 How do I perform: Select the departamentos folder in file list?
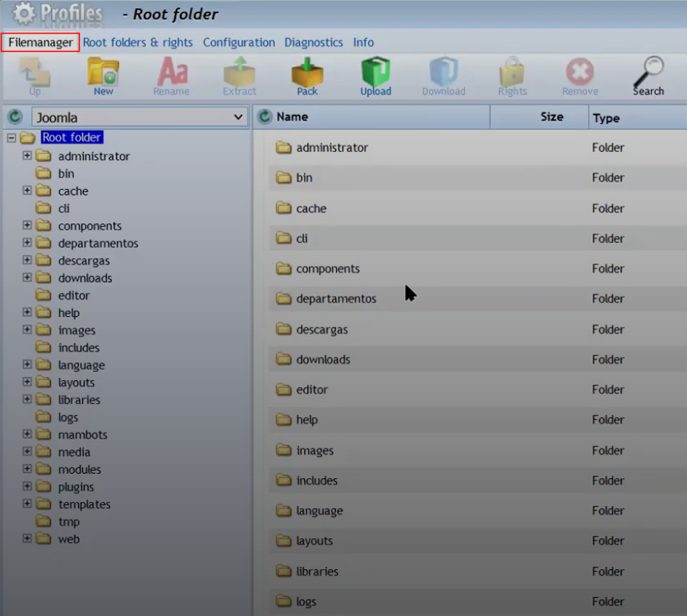(x=335, y=299)
